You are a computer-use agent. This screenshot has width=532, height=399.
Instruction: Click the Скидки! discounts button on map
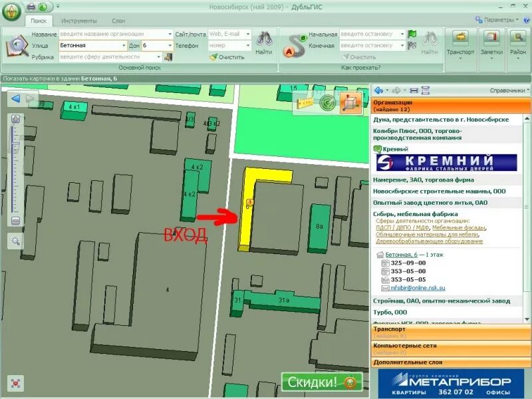(322, 382)
